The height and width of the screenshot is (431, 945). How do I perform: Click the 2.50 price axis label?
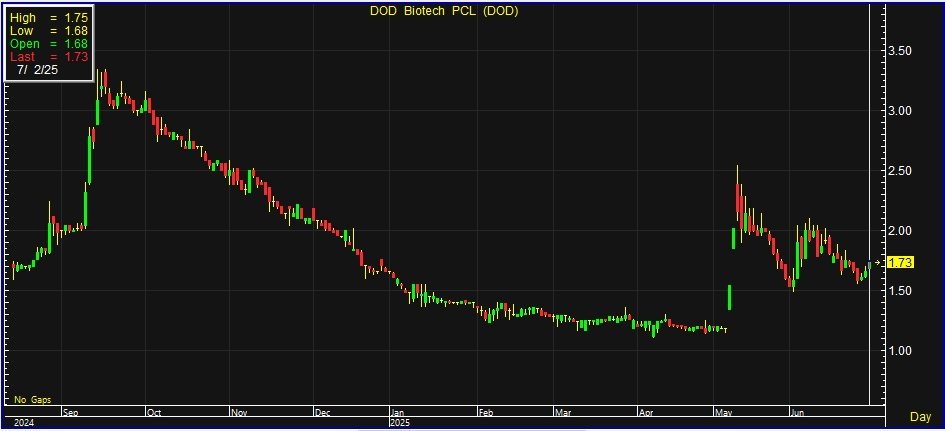click(x=902, y=171)
